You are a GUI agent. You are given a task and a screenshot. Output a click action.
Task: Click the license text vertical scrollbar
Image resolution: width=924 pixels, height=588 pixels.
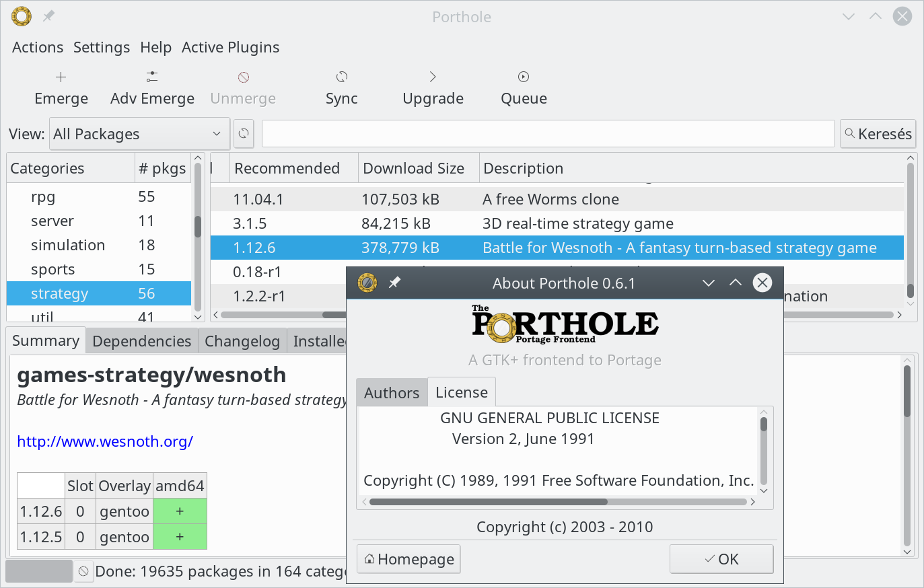click(x=764, y=424)
